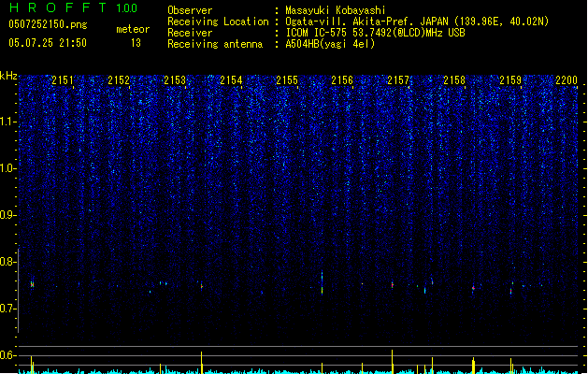Click the 1.0 frequency axis label
Viewport: 588px width, 374px height.
coord(8,168)
